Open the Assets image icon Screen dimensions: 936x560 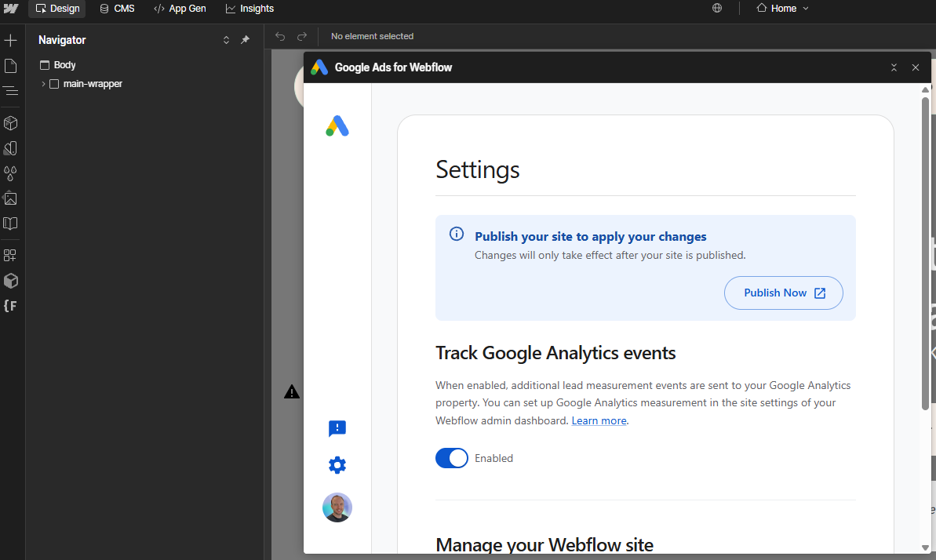click(x=10, y=198)
